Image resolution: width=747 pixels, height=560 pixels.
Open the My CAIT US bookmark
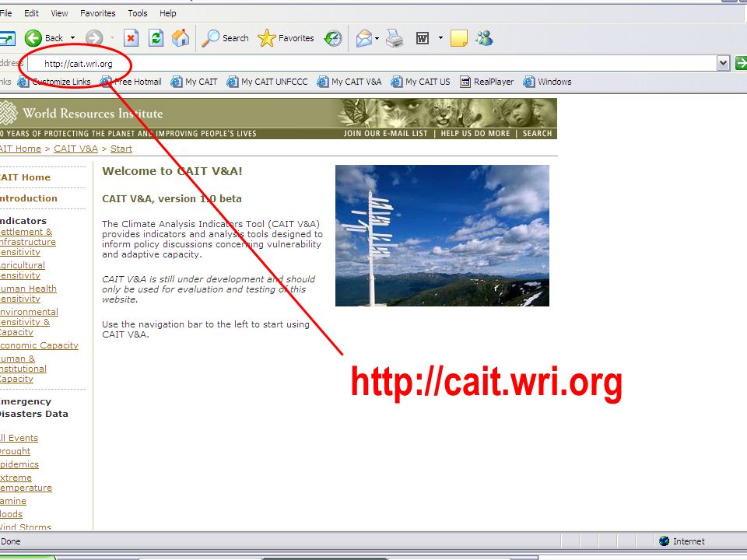(x=420, y=82)
